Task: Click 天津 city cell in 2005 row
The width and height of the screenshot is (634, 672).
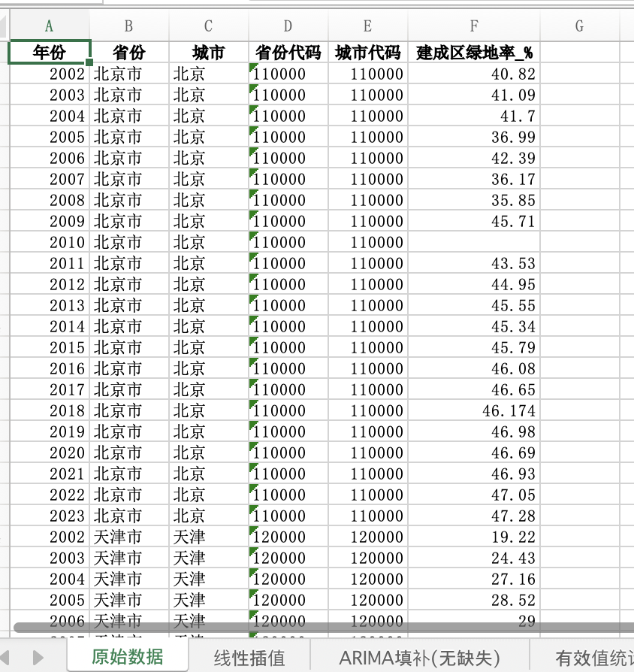Action: [x=209, y=600]
